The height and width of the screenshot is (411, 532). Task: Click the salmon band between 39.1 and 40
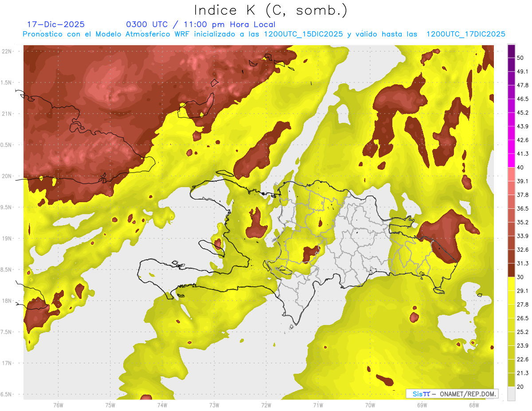click(511, 174)
